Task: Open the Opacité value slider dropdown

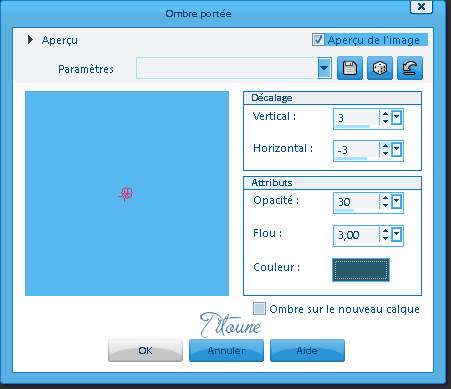Action: pyautogui.click(x=397, y=202)
